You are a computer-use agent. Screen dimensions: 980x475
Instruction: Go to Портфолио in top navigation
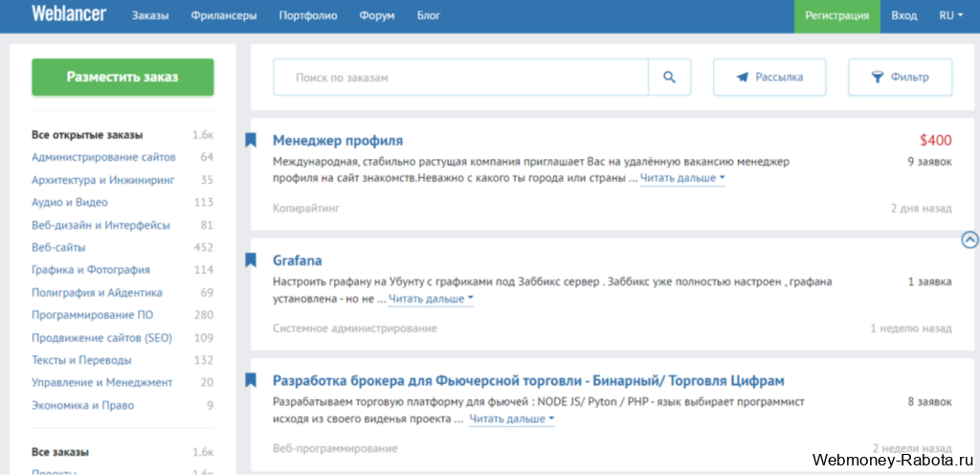click(x=308, y=15)
